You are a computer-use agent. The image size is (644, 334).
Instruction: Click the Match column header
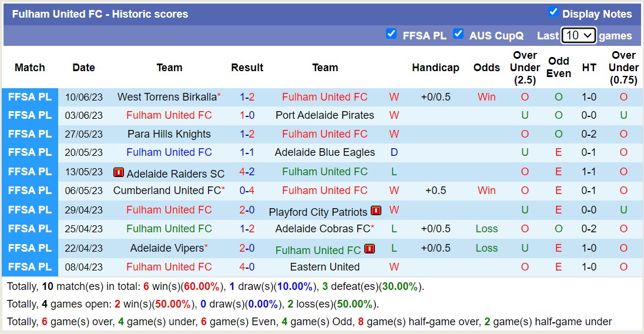tap(30, 68)
